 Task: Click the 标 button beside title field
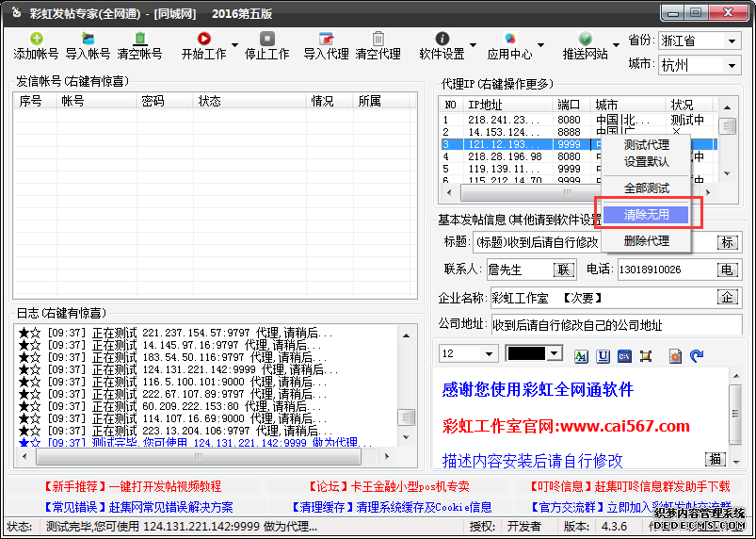point(727,242)
